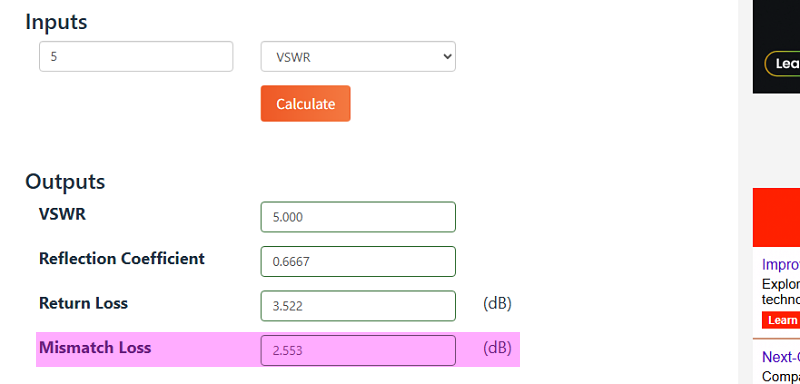Click the dB unit beside Return Loss

click(497, 303)
